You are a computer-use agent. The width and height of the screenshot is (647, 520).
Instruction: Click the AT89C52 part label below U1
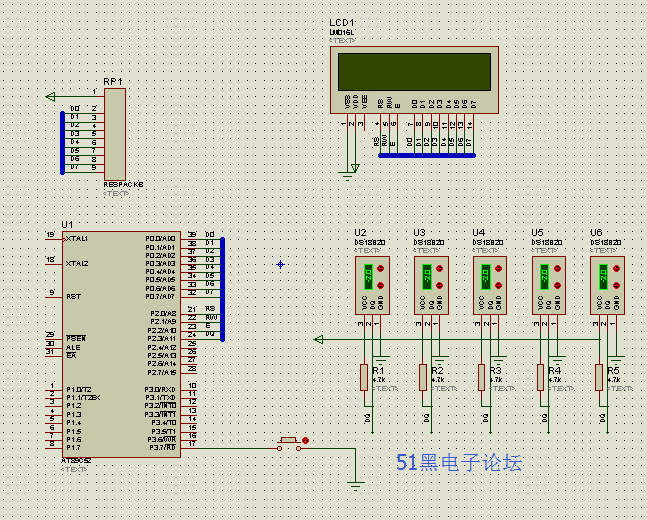coord(76,461)
